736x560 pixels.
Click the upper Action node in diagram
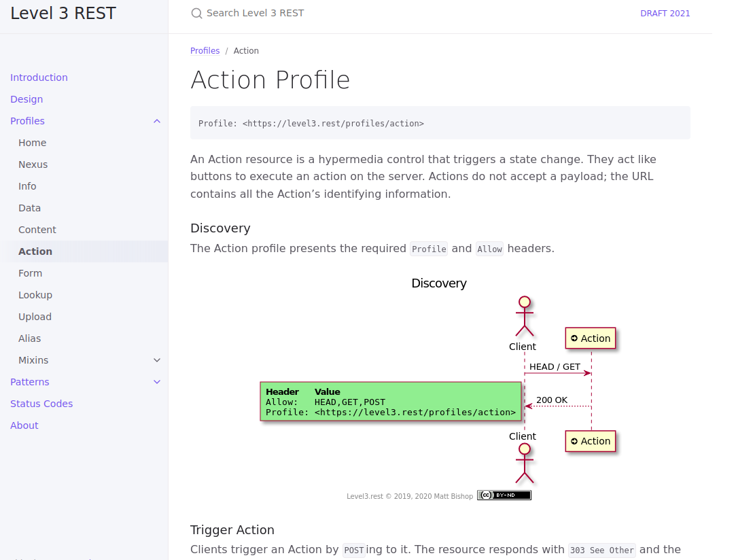coord(591,338)
